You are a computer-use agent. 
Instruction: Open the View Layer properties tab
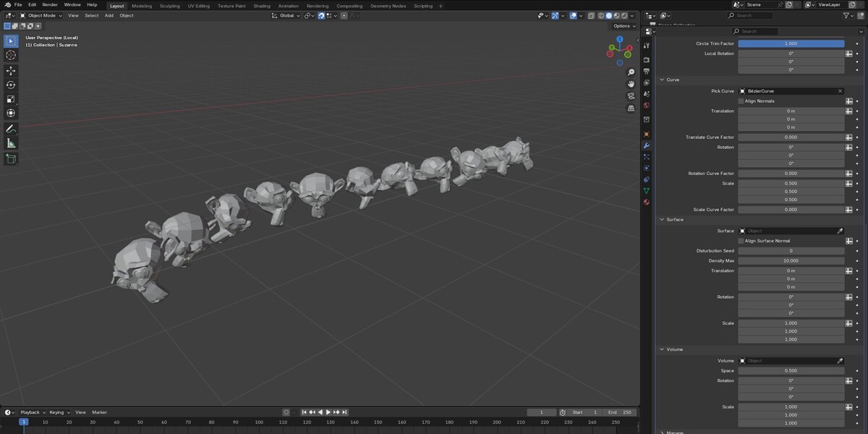point(647,82)
